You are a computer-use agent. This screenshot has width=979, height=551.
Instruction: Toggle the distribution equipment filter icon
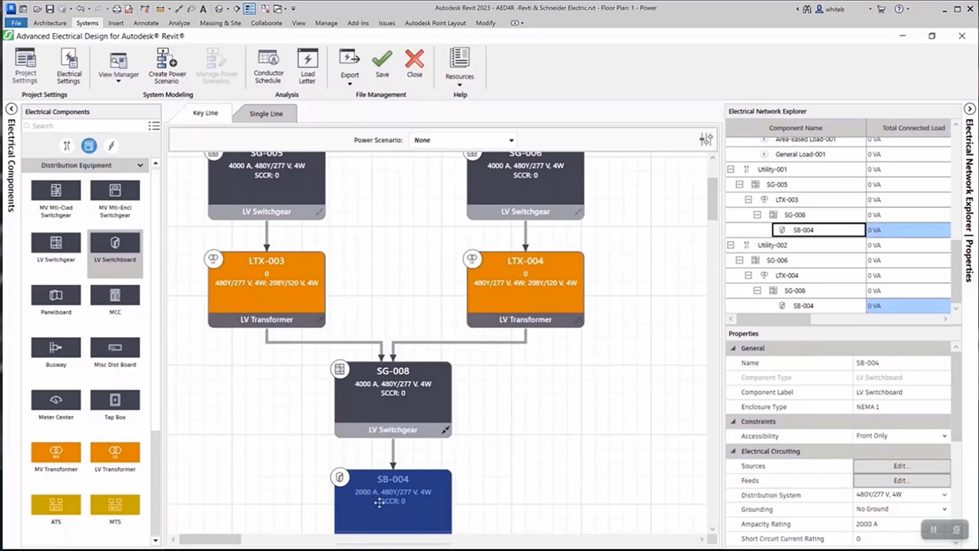pos(89,145)
